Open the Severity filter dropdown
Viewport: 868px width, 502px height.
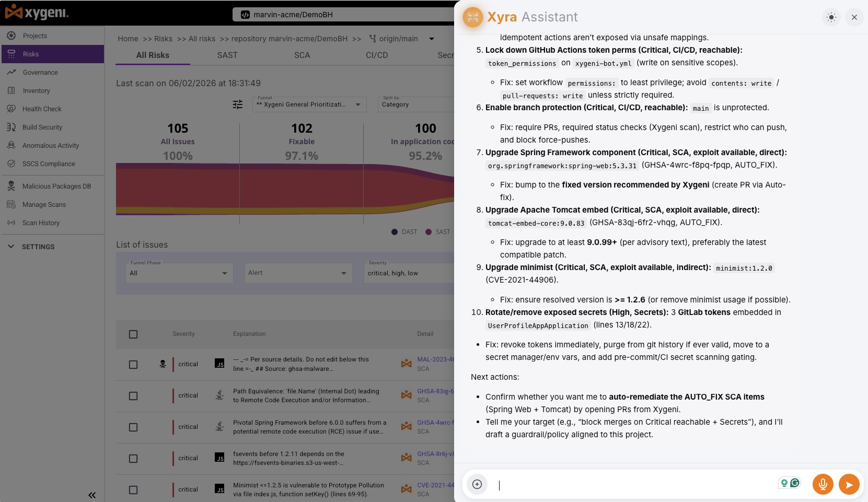409,273
